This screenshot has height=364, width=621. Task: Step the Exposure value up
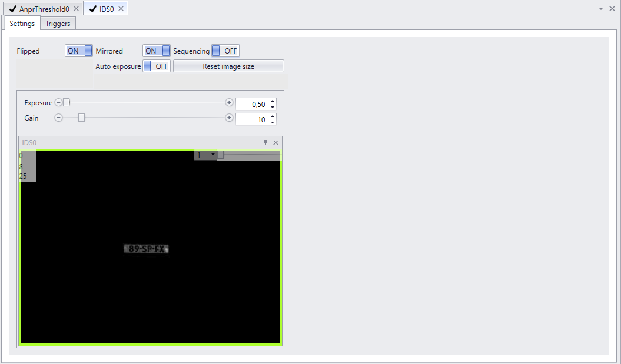pos(273,101)
